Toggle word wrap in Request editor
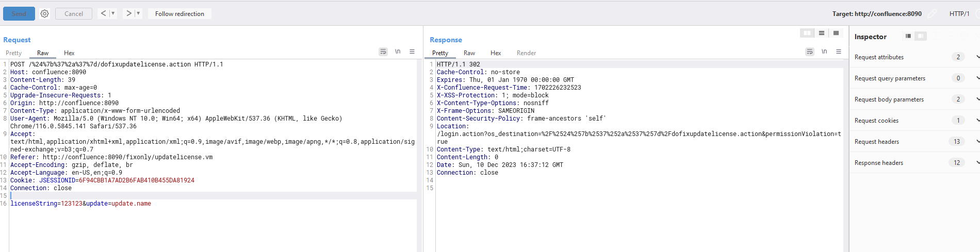 [x=383, y=52]
